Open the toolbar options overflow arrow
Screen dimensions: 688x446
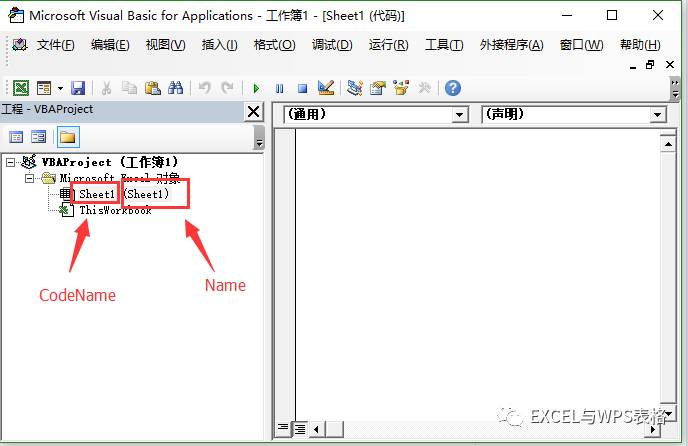click(x=675, y=89)
